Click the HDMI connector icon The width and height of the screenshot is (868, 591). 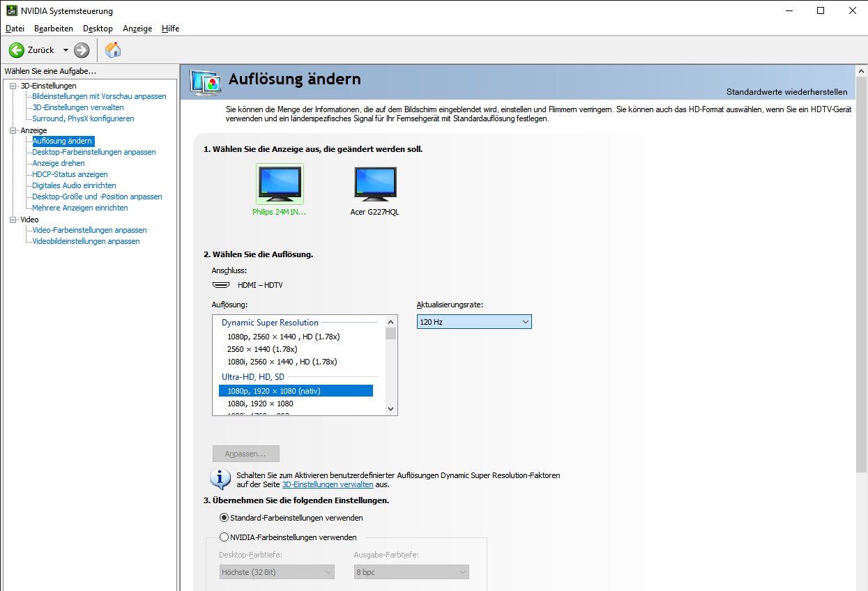[221, 285]
